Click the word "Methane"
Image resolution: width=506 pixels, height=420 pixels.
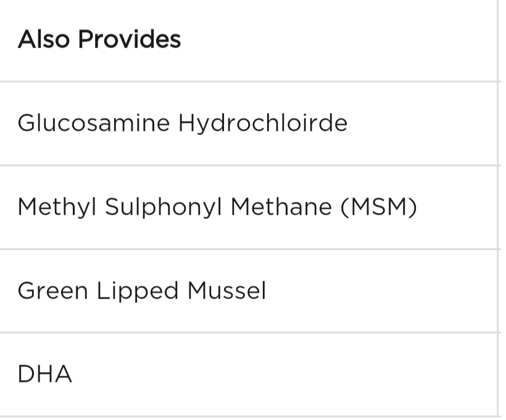click(x=281, y=207)
